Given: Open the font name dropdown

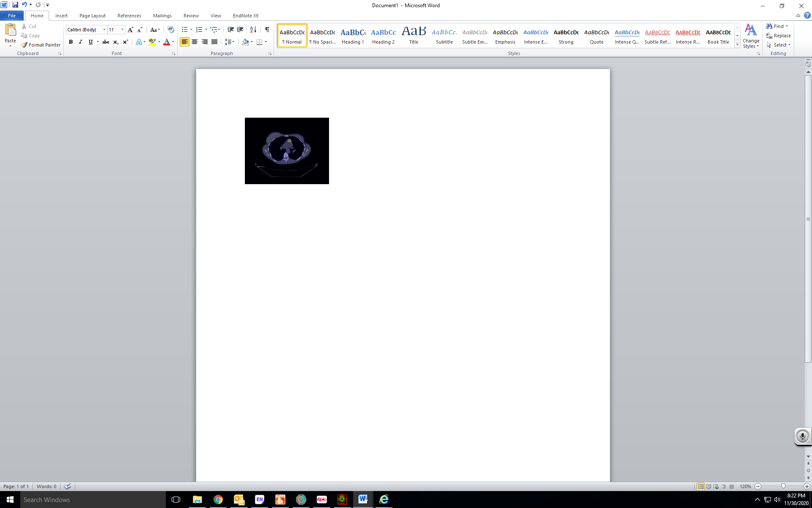Looking at the screenshot, I should tap(104, 30).
